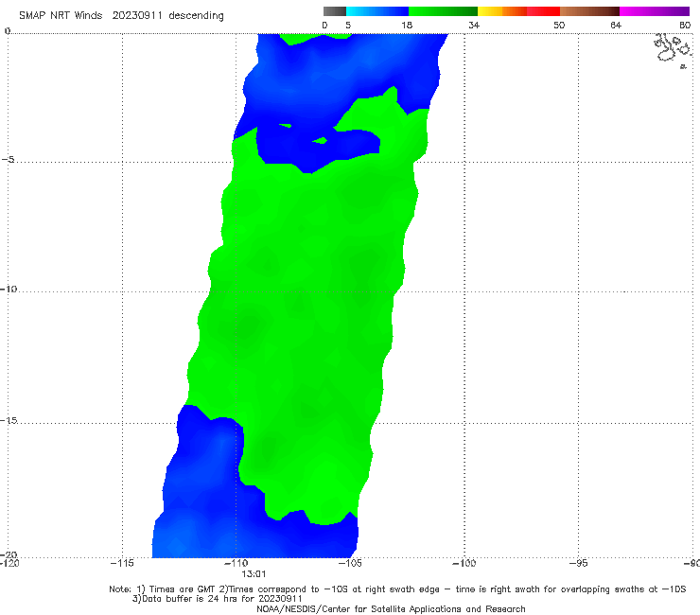Click the longitude axis label "-100"
700x615 pixels.
pyautogui.click(x=464, y=563)
